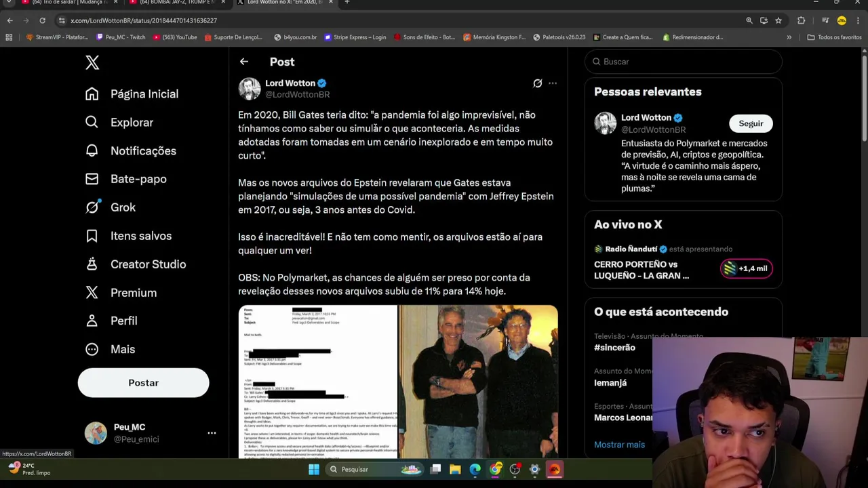
Task: Click the +1,4 mil listeners badge
Action: point(747,268)
